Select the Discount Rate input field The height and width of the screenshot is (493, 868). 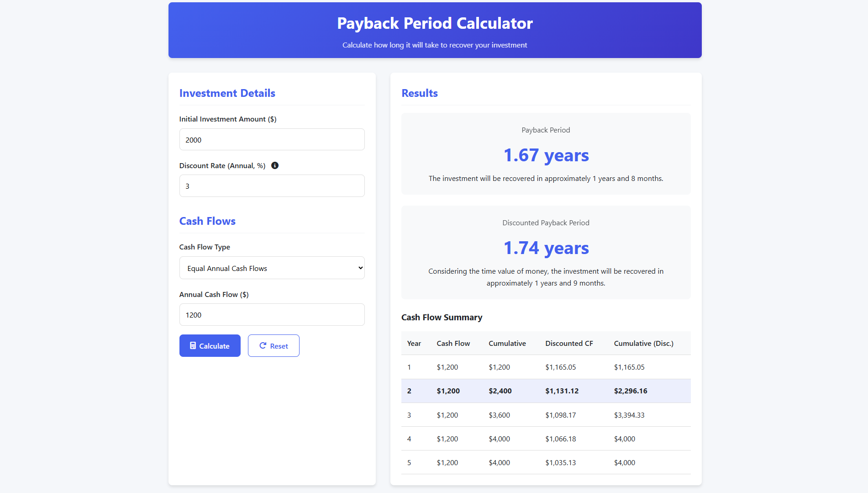[272, 186]
